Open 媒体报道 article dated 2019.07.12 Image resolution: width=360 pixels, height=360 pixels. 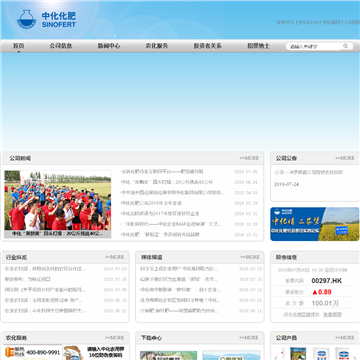(x=180, y=290)
